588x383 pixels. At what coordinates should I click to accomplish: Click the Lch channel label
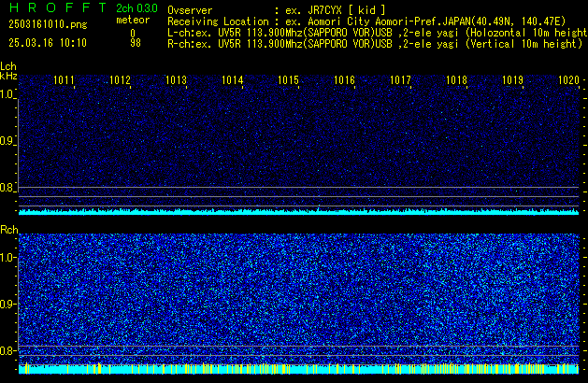click(x=8, y=66)
